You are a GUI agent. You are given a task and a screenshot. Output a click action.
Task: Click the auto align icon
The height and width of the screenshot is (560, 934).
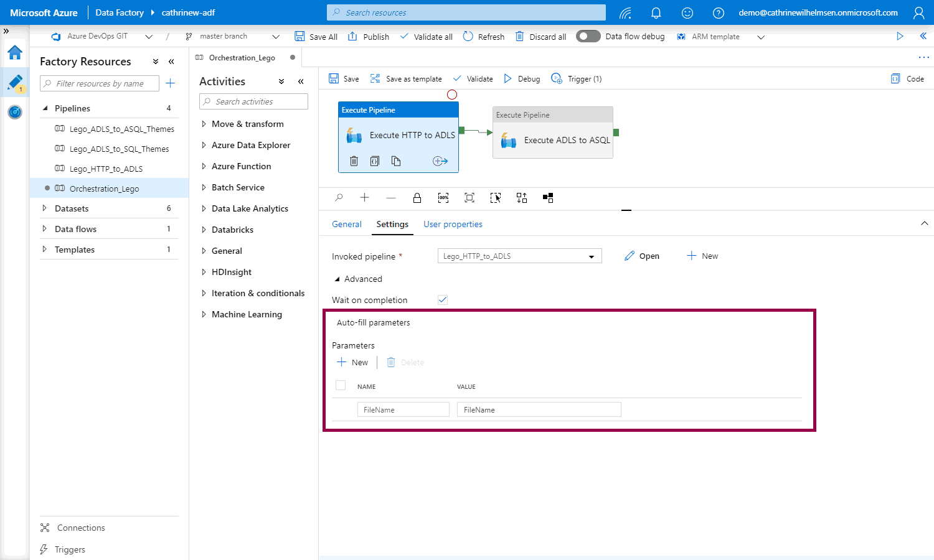(522, 198)
